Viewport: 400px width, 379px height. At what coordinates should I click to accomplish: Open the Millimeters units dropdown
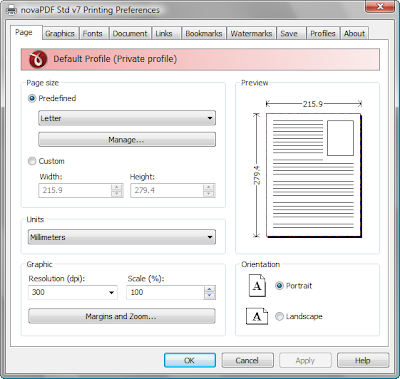(x=122, y=237)
